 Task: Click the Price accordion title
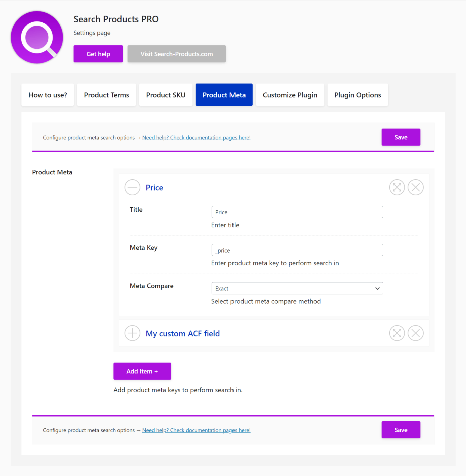click(x=154, y=188)
